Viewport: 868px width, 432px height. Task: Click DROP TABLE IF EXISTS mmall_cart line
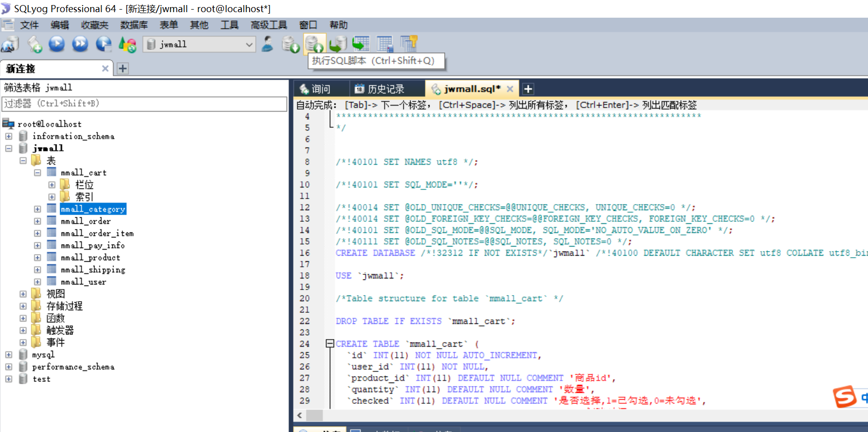tap(425, 321)
